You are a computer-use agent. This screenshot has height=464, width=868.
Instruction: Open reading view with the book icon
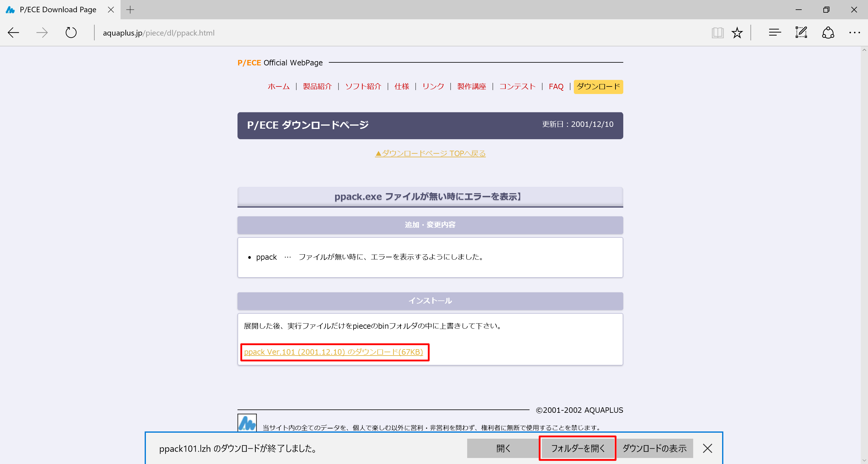click(x=717, y=33)
